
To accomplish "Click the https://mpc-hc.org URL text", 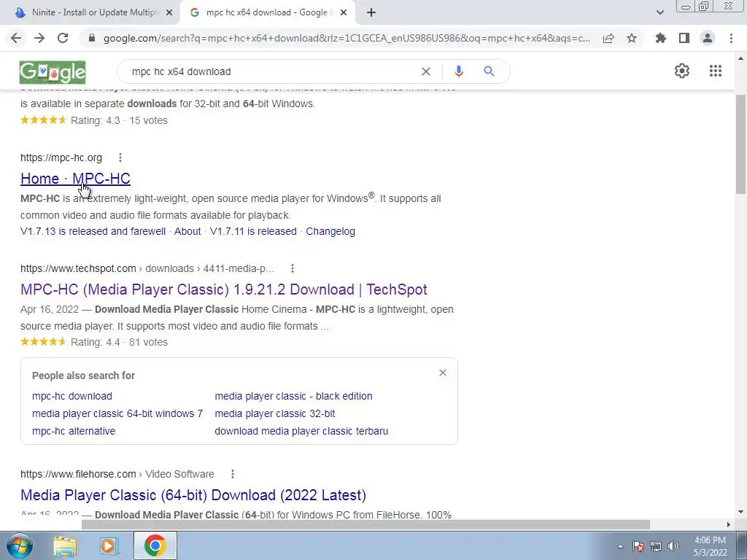I will click(61, 157).
